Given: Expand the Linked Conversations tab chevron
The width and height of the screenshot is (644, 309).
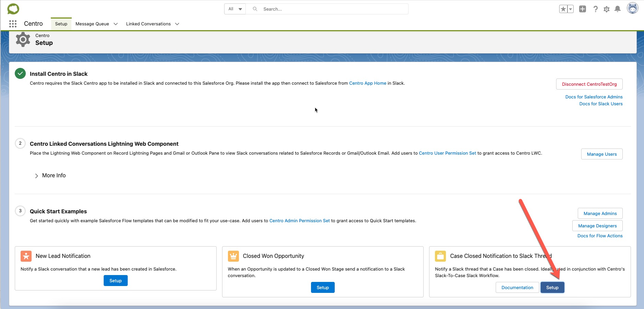Looking at the screenshot, I should click(x=177, y=24).
